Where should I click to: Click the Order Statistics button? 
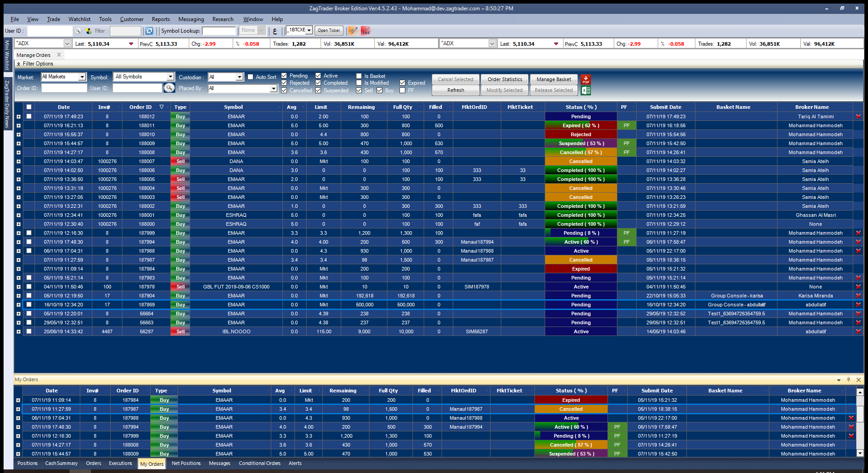[504, 79]
